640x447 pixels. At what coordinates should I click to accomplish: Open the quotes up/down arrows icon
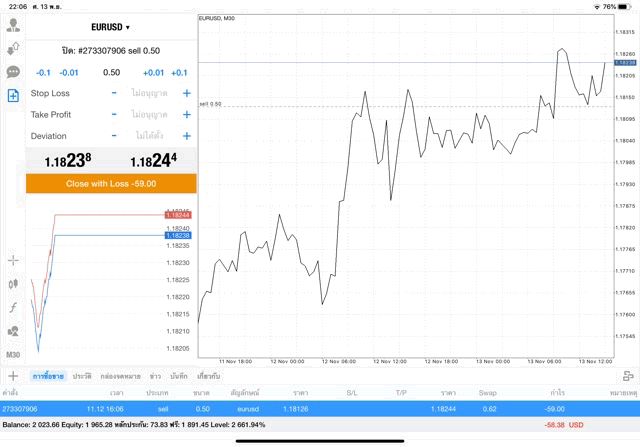click(x=13, y=48)
